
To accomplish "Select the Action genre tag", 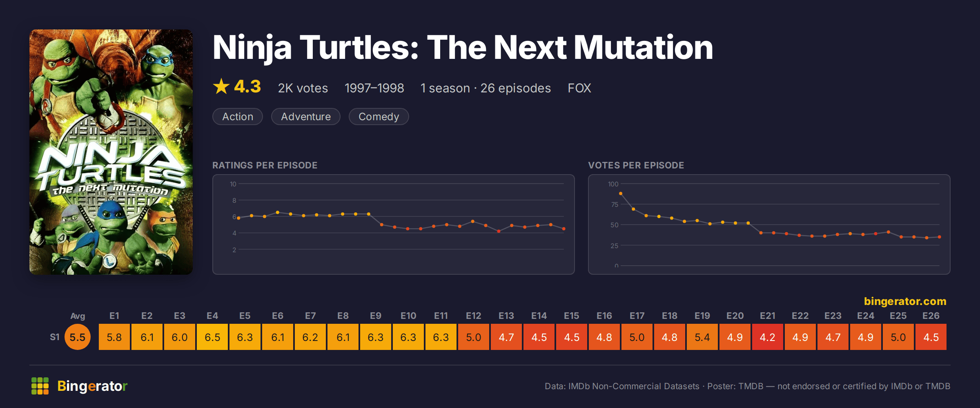I will (238, 117).
